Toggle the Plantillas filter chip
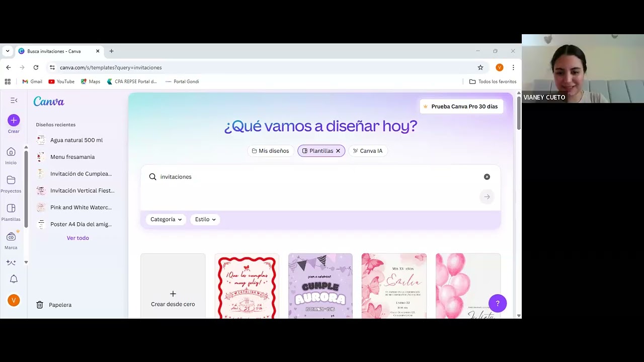The height and width of the screenshot is (362, 644). point(321,151)
